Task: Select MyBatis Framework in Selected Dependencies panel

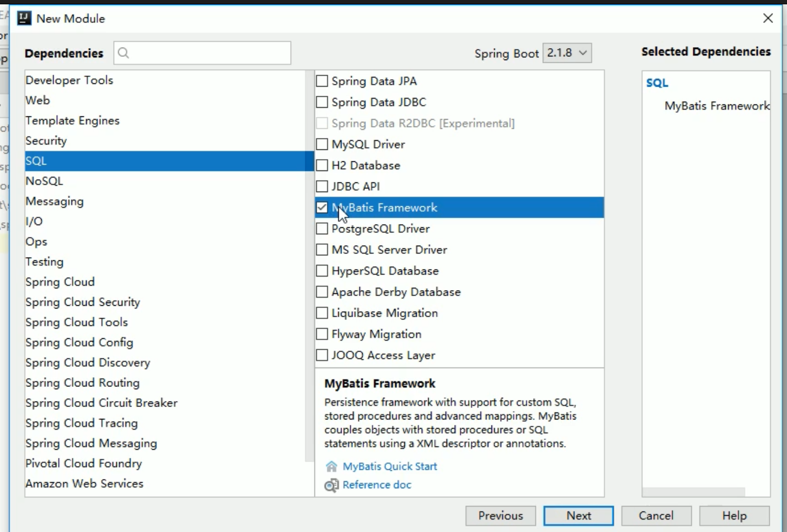Action: (716, 106)
